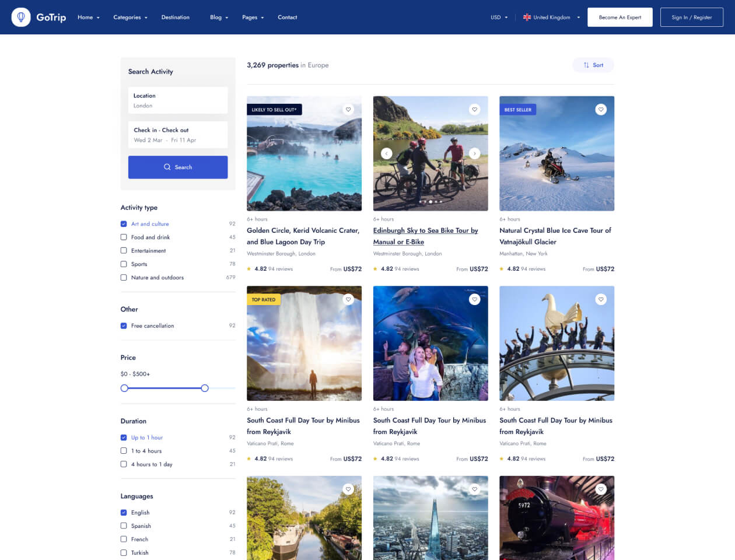735x560 pixels.
Task: Uncheck the Art and culture filter
Action: click(124, 224)
